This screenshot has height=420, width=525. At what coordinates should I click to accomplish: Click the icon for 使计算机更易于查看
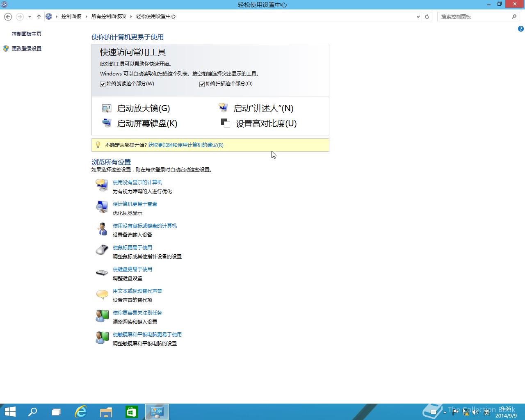[102, 207]
